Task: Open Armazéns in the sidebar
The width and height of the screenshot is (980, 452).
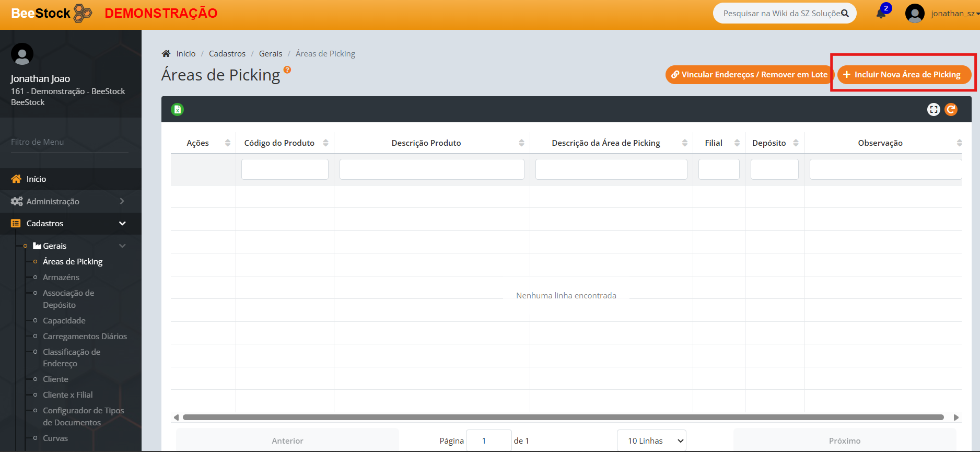Action: tap(61, 277)
